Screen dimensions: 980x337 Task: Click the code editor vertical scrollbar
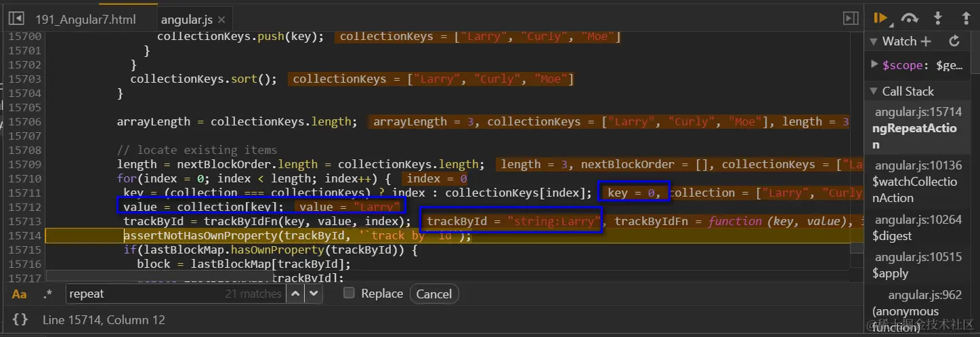click(x=857, y=247)
